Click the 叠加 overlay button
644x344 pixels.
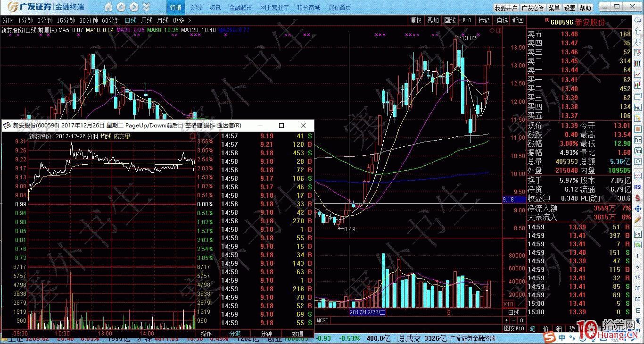tap(433, 20)
